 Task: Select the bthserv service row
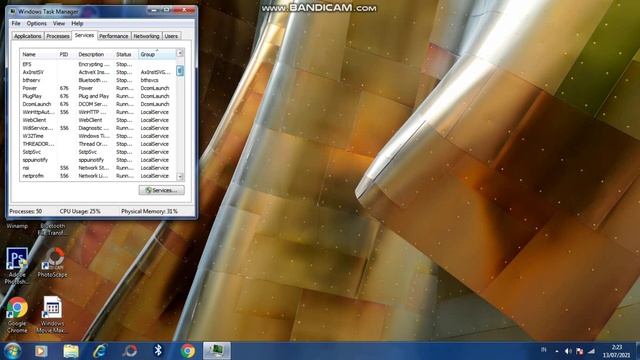click(x=98, y=80)
